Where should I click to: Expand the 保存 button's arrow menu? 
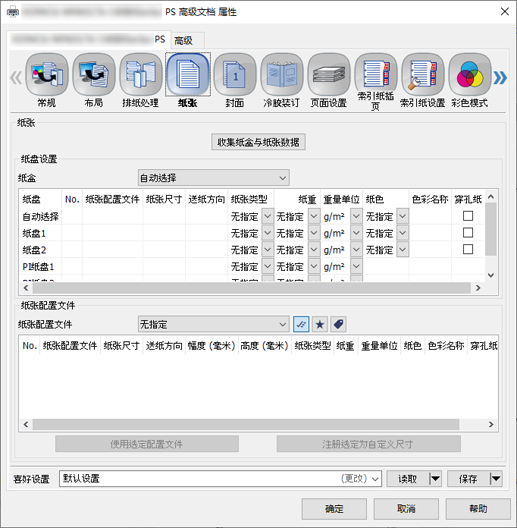(496, 478)
